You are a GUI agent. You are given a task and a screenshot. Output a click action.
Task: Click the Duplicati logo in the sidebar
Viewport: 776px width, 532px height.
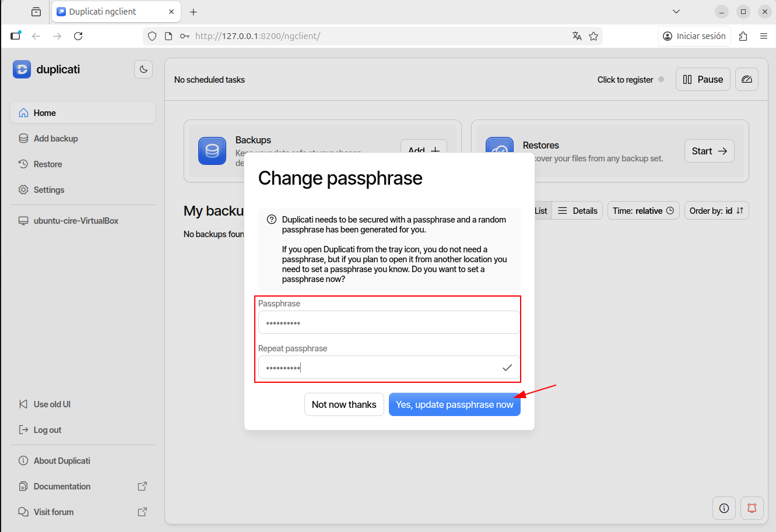click(22, 69)
